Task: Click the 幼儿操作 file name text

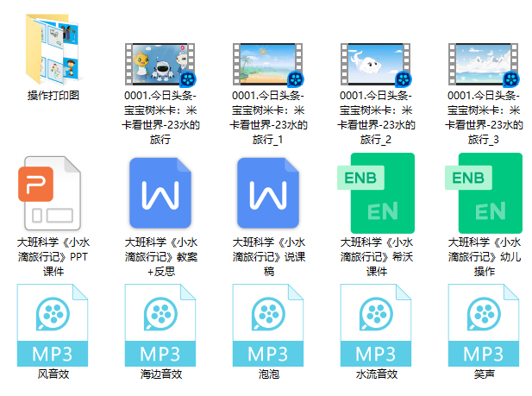Action: pos(485,257)
